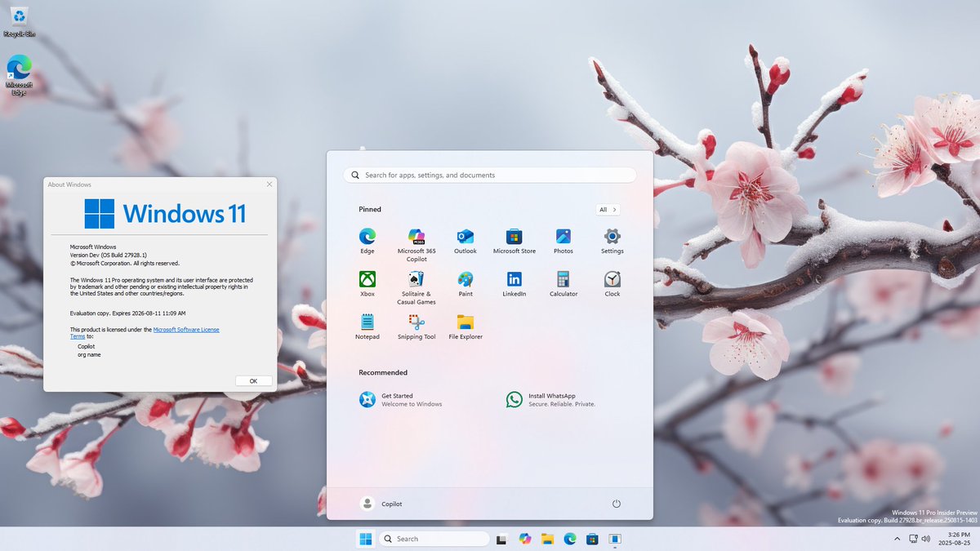Select the Recycle Bin desktop icon

point(19,21)
